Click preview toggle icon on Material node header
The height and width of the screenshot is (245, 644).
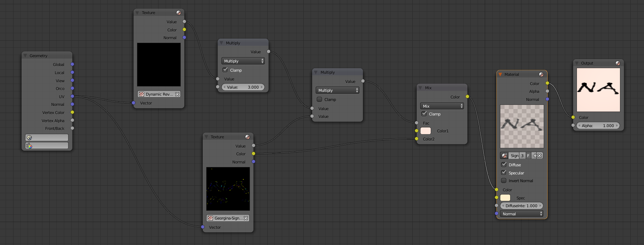(541, 74)
